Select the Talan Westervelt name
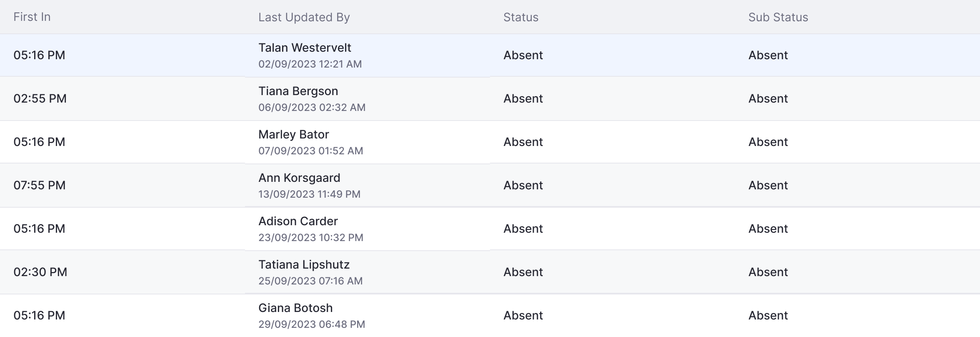980x337 pixels. 305,48
